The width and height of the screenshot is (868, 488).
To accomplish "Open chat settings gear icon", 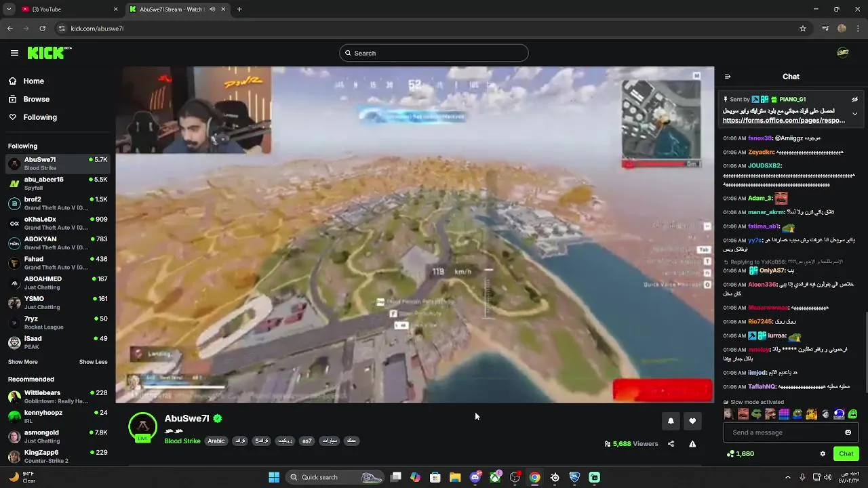I will pyautogui.click(x=823, y=454).
